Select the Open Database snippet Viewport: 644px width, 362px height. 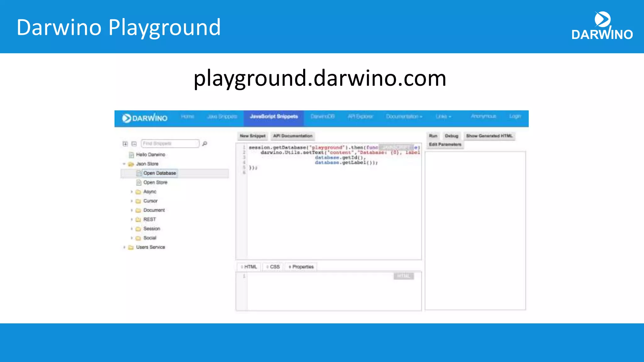(x=175, y=173)
